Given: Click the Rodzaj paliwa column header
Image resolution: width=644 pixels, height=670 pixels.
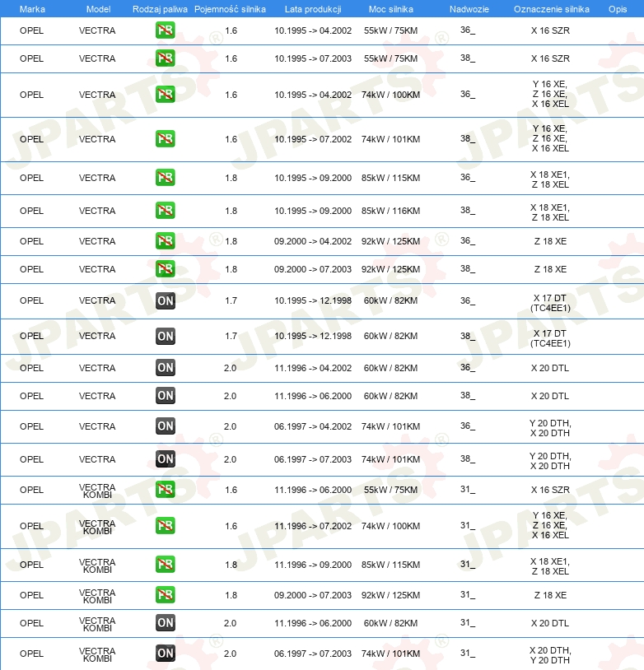Looking at the screenshot, I should click(x=160, y=9).
